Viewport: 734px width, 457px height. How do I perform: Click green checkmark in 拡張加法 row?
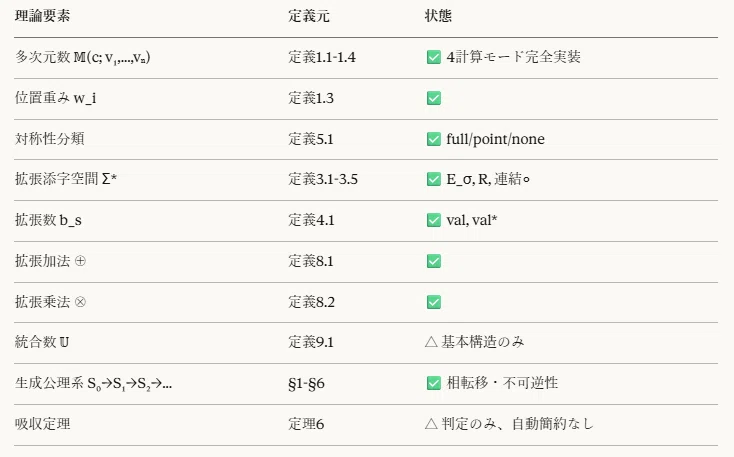click(x=434, y=261)
